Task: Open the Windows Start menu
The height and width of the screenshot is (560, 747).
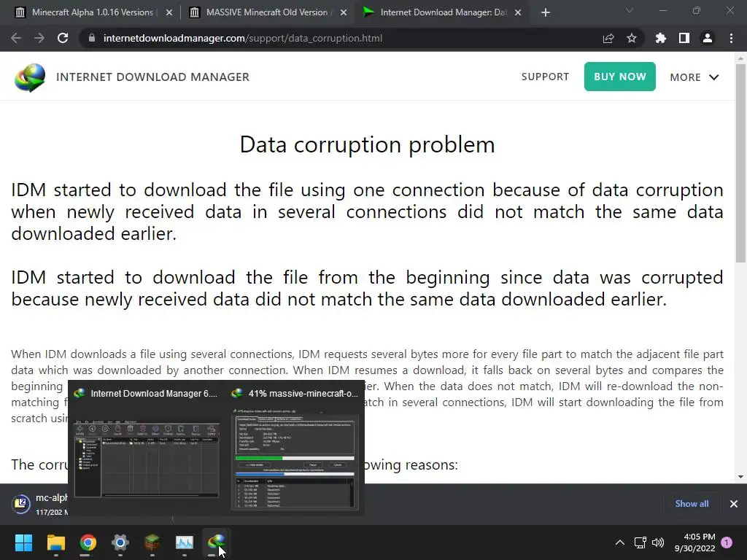Action: point(23,542)
